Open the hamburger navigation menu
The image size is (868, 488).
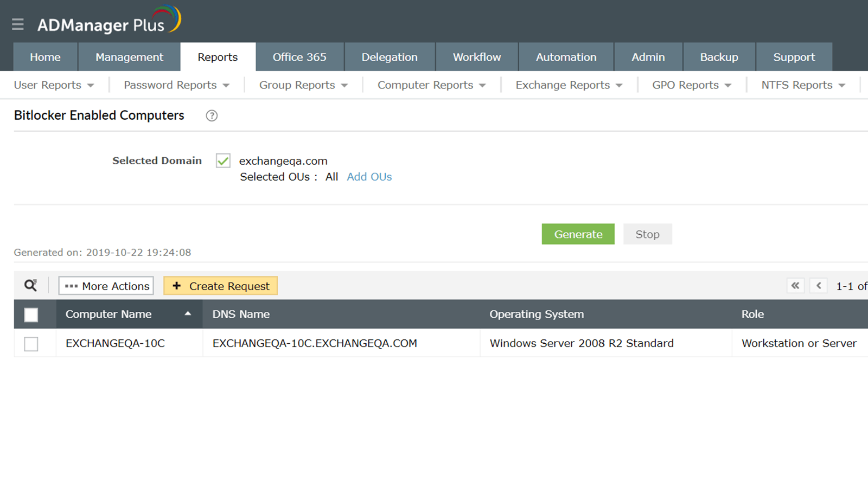click(18, 24)
